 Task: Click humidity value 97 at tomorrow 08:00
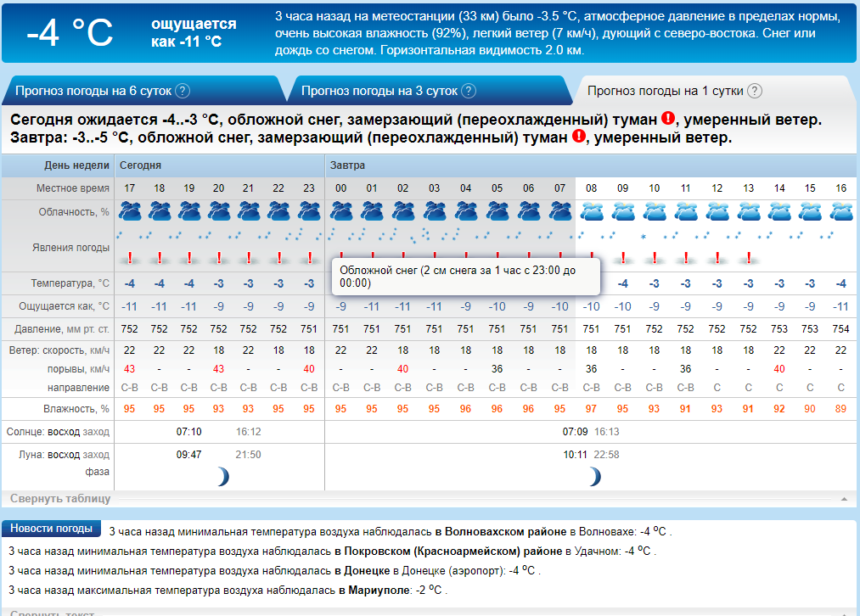[591, 409]
